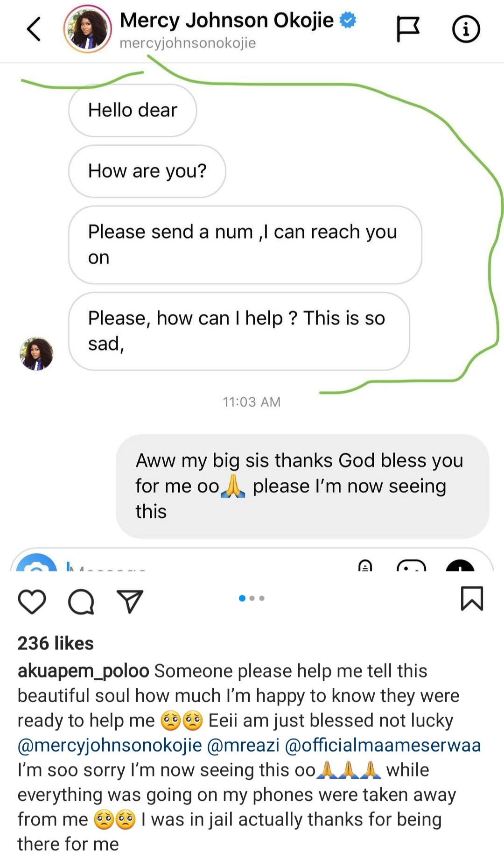The width and height of the screenshot is (504, 853).
Task: Share post via paper plane icon
Action: point(130,601)
